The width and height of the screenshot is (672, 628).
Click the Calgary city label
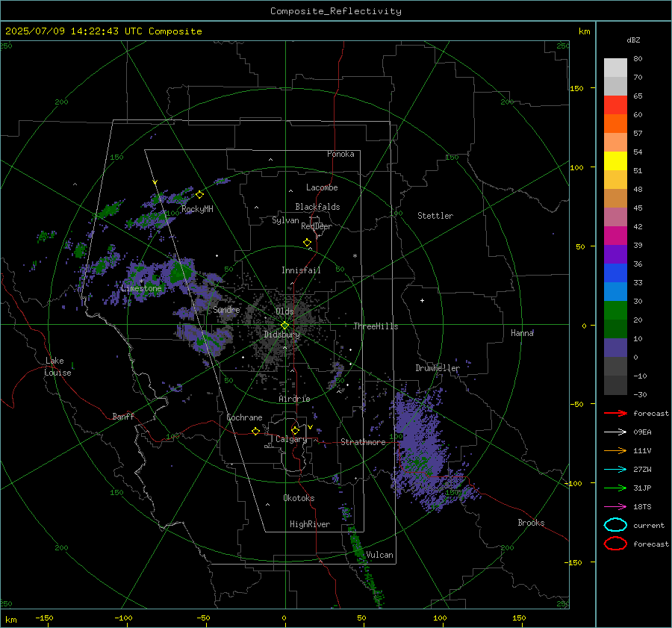[291, 439]
